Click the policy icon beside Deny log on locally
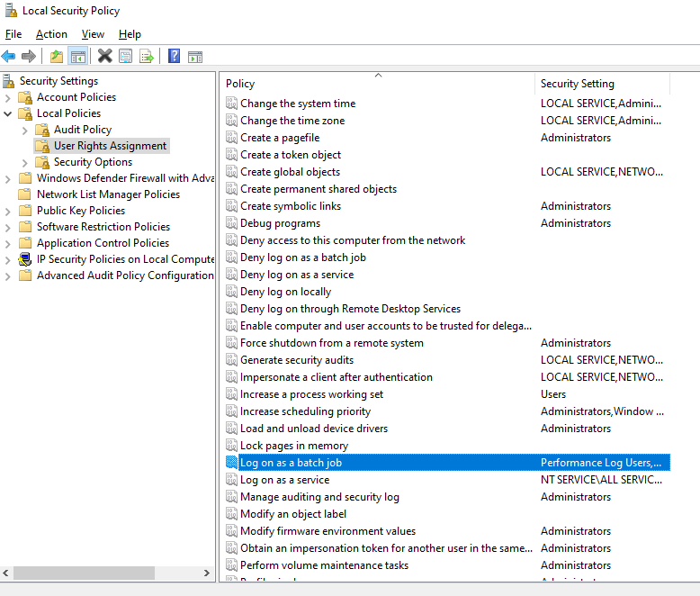The width and height of the screenshot is (700, 596). coord(231,292)
